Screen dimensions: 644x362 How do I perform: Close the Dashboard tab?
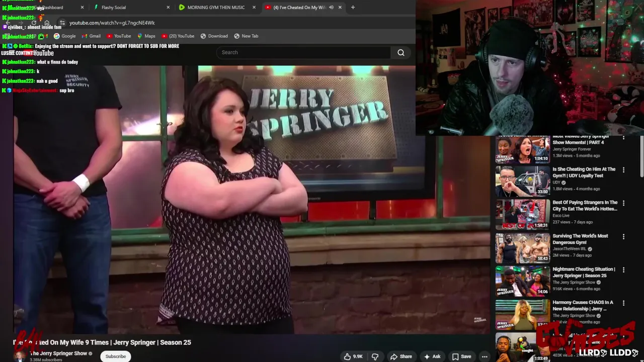pyautogui.click(x=82, y=8)
